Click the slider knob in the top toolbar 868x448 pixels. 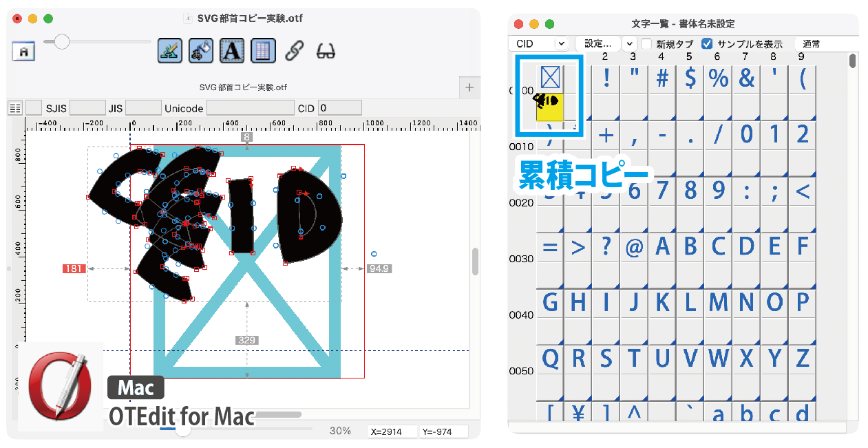[x=62, y=42]
